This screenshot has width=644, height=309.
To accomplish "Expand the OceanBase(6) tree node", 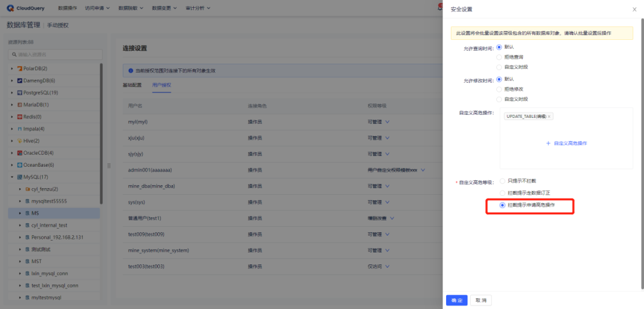I will tap(12, 165).
